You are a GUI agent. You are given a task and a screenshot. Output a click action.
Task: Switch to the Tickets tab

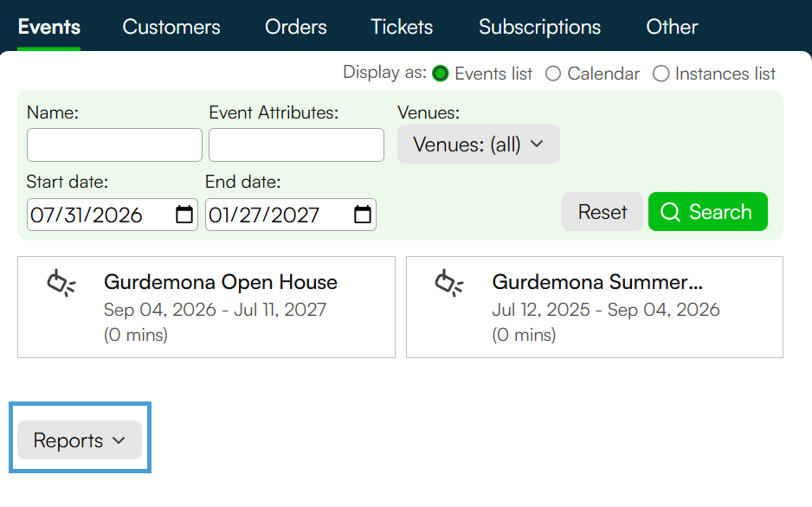pyautogui.click(x=402, y=27)
